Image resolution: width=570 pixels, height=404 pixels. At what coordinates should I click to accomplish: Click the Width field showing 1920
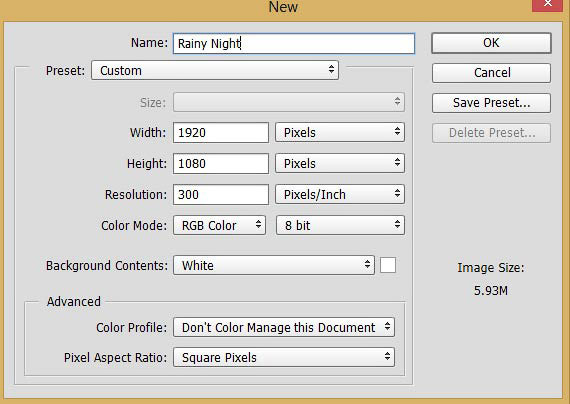point(221,132)
